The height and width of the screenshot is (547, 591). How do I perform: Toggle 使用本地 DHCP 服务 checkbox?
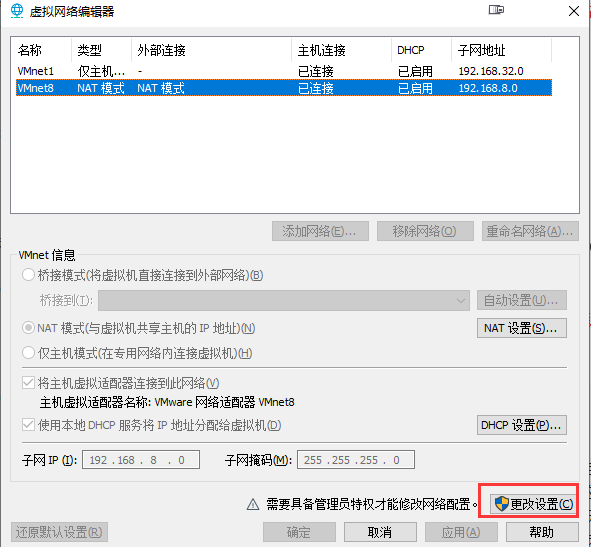[x=29, y=425]
